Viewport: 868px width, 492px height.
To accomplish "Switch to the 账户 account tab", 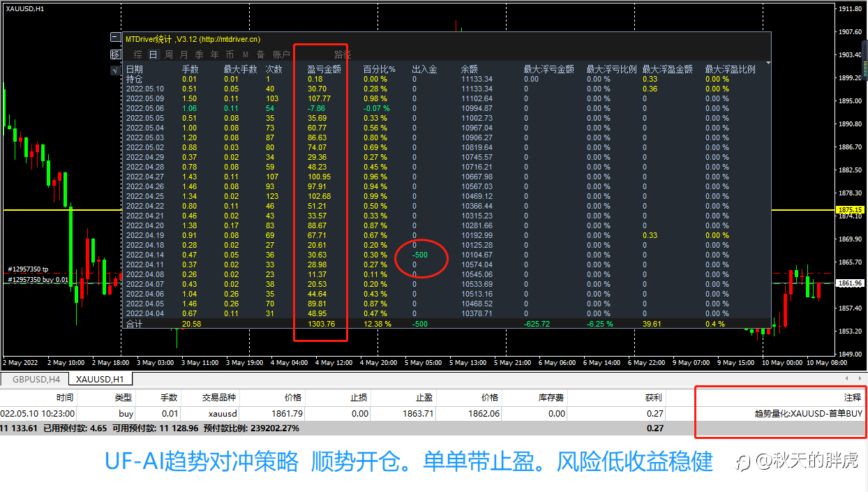I will (281, 54).
